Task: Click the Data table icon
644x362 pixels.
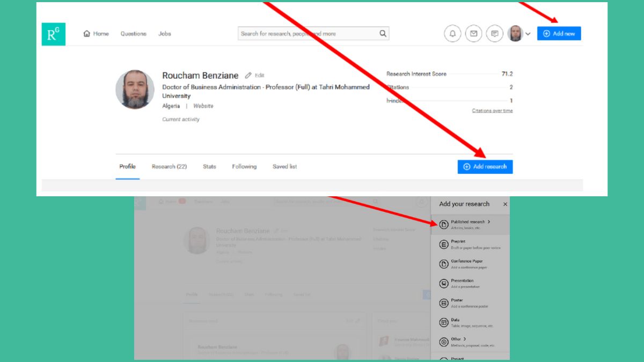Action: [443, 323]
